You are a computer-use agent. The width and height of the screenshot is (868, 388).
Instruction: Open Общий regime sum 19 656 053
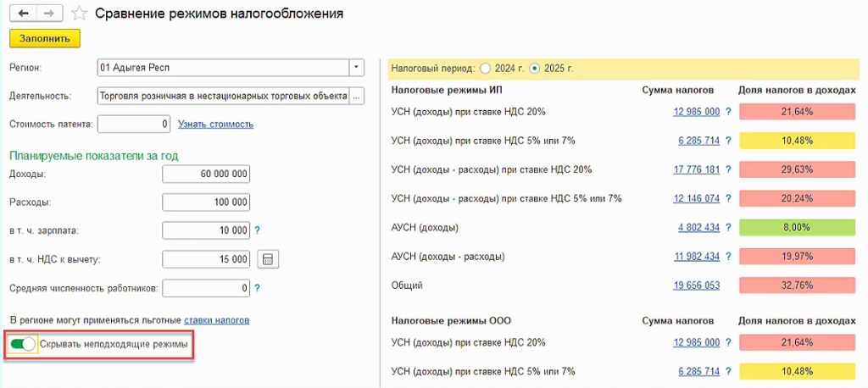click(697, 285)
